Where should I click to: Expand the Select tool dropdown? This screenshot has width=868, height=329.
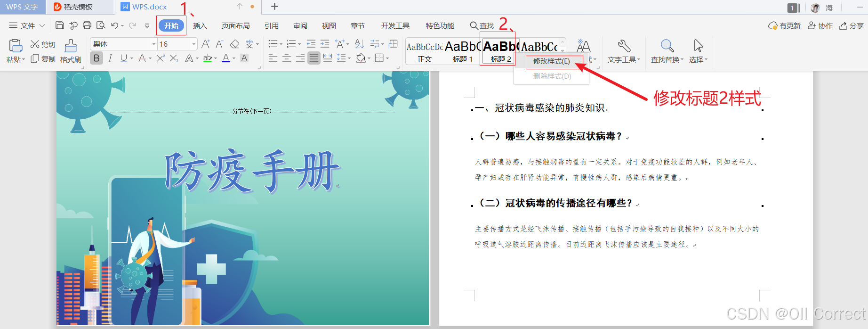[x=706, y=60]
